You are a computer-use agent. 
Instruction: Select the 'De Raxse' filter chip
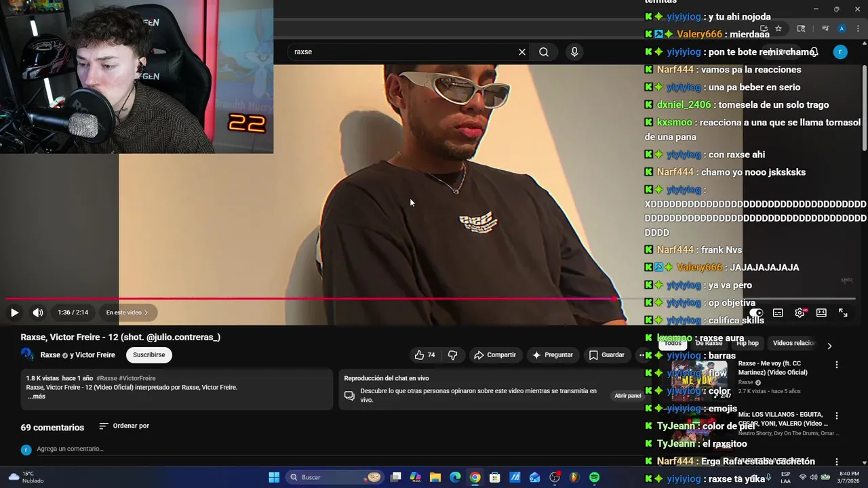pos(709,343)
